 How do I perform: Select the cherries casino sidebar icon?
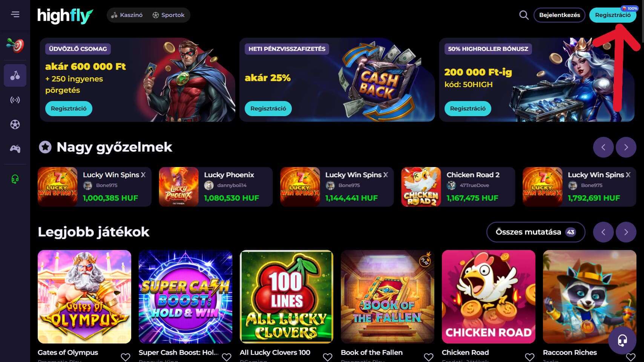(x=15, y=75)
